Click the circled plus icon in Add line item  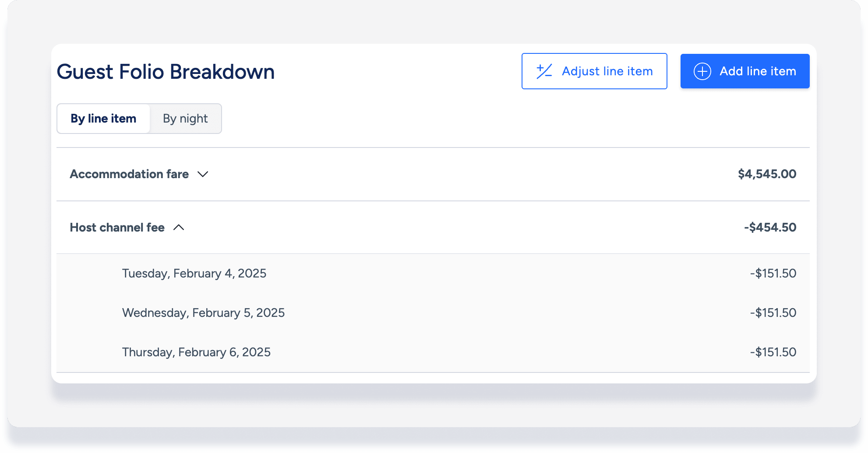702,71
